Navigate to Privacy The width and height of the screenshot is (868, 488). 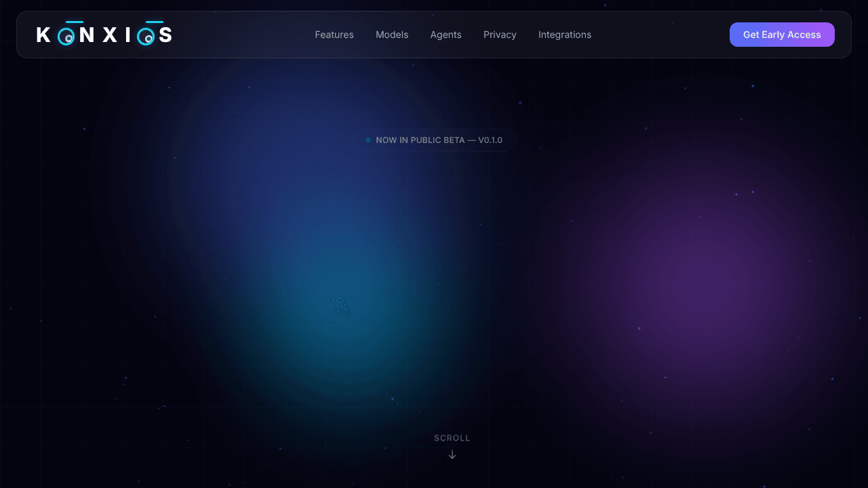[500, 35]
